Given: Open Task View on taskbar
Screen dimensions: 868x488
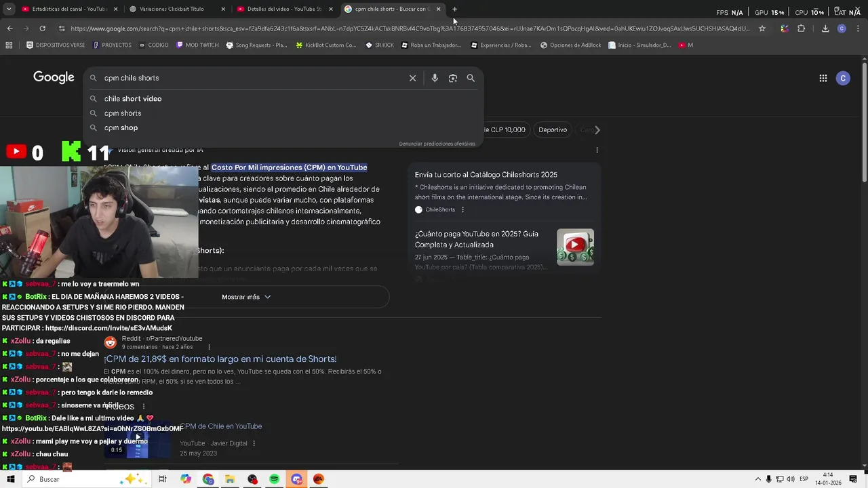Looking at the screenshot, I should [163, 479].
